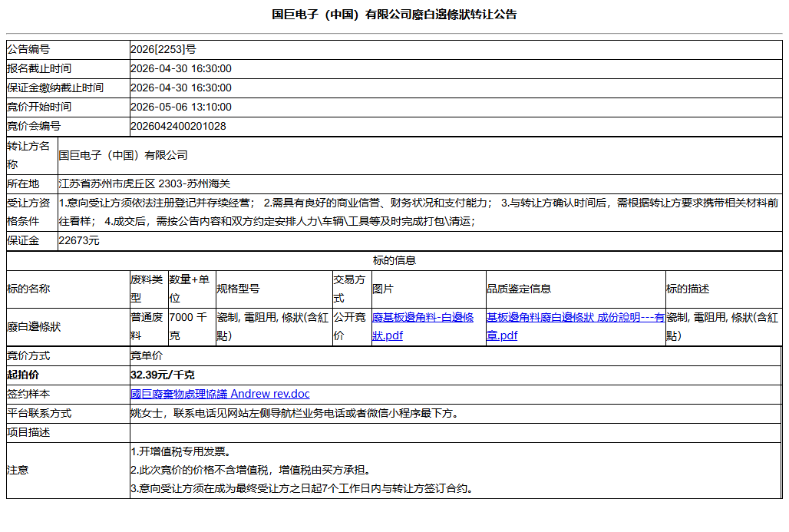The image size is (789, 532).
Task: Select the announcement number 2026[2253]号
Action: [163, 49]
